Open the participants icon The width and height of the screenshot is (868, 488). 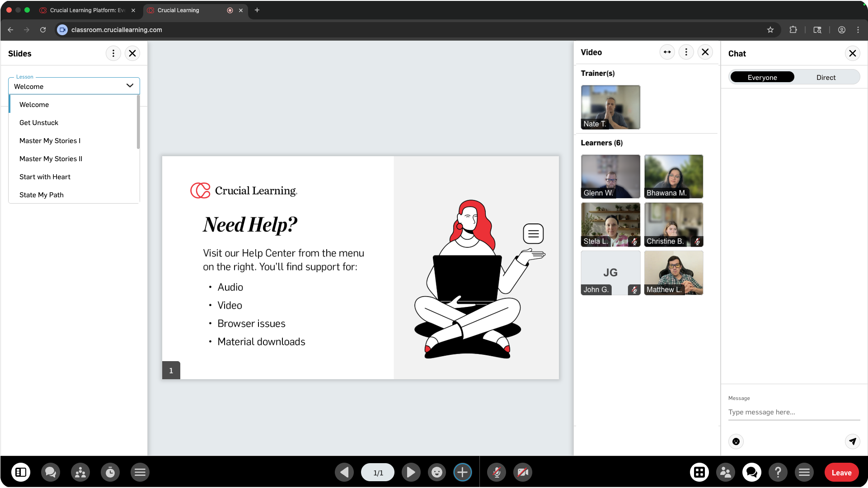click(726, 472)
